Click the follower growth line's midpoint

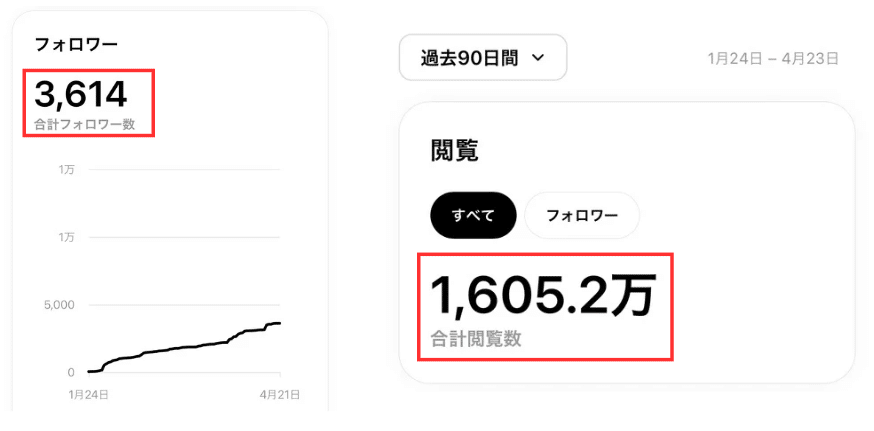(184, 348)
